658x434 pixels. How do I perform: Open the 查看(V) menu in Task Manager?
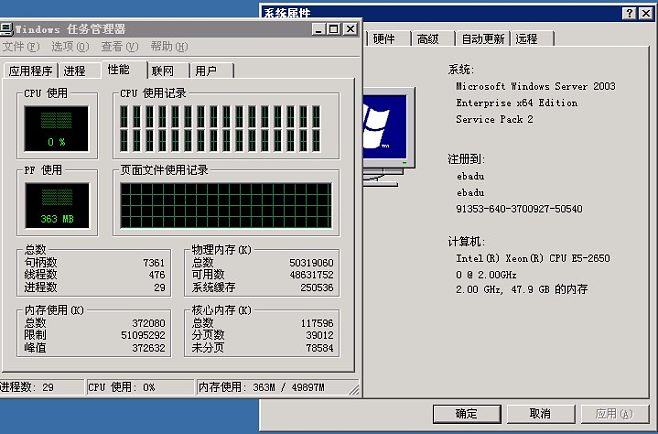(x=120, y=46)
